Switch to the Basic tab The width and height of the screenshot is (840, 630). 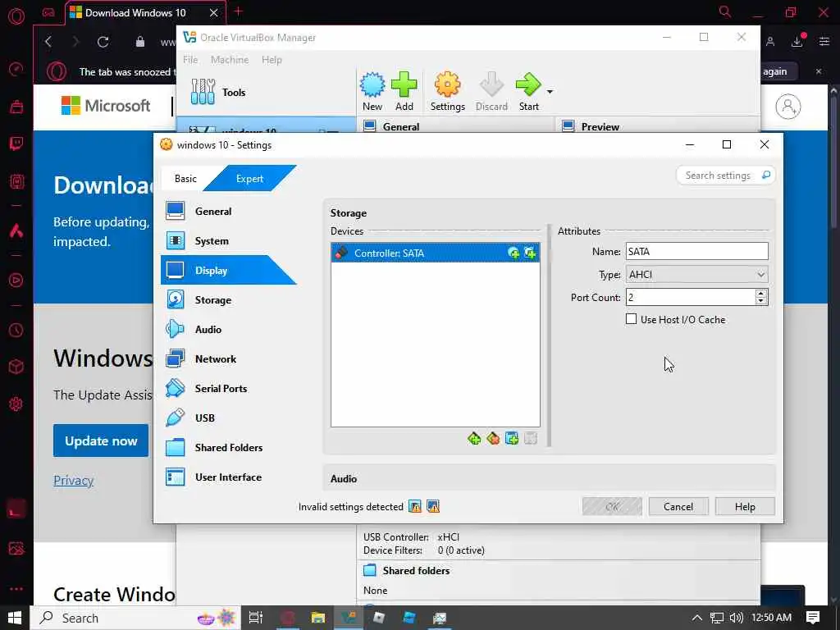click(x=185, y=178)
